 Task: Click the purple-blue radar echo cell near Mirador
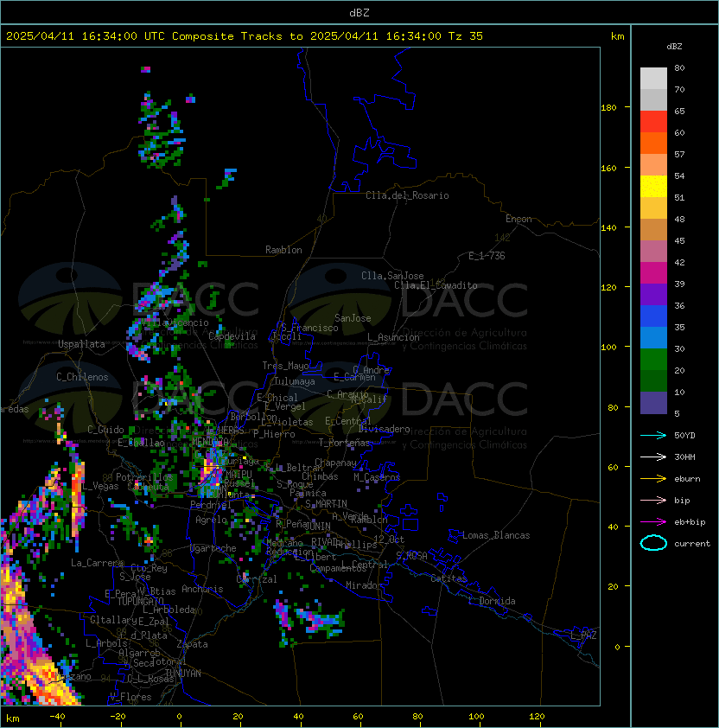(320, 621)
